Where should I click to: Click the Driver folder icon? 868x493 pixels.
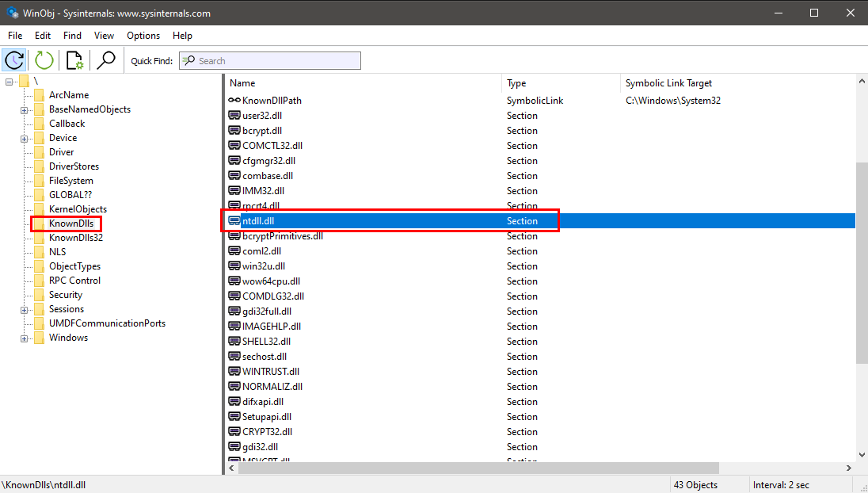pyautogui.click(x=40, y=151)
